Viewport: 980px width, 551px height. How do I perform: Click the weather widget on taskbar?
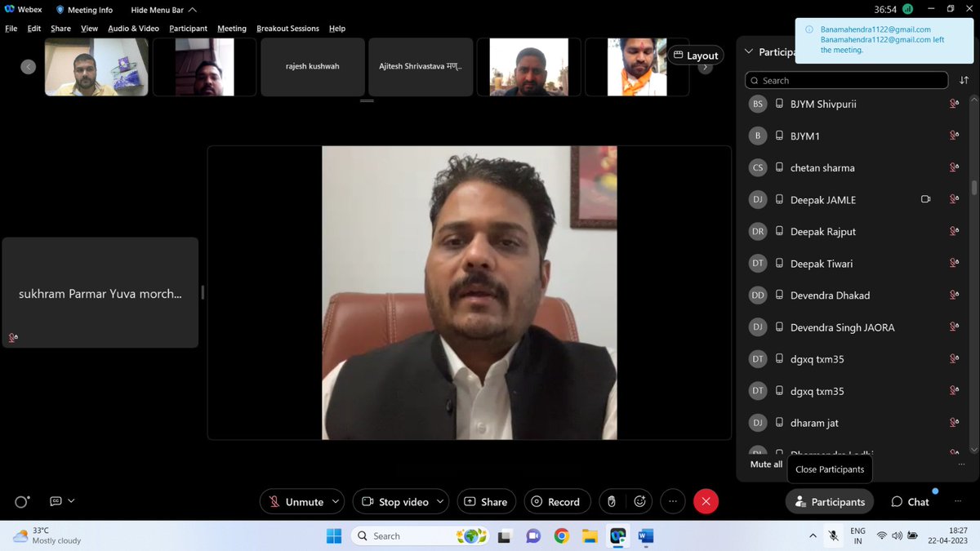click(47, 535)
